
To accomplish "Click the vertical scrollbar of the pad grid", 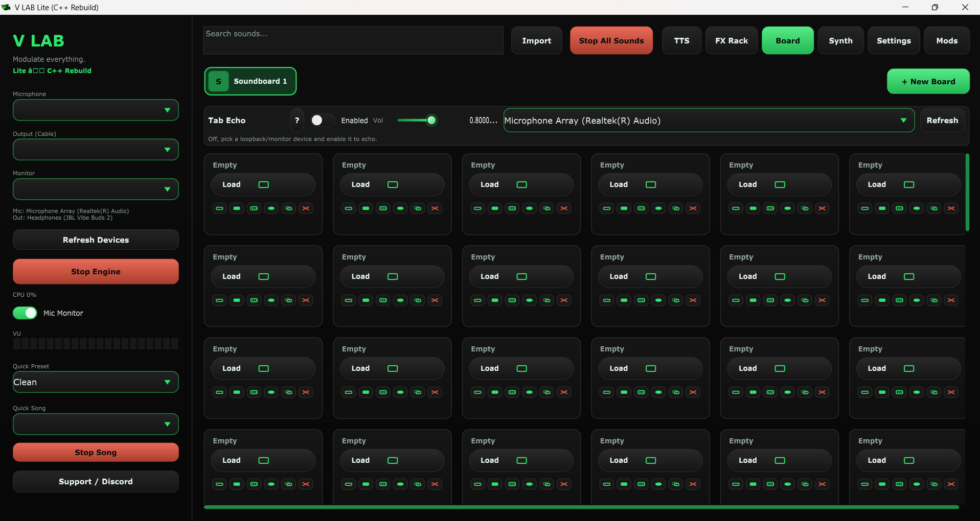I will [x=967, y=192].
